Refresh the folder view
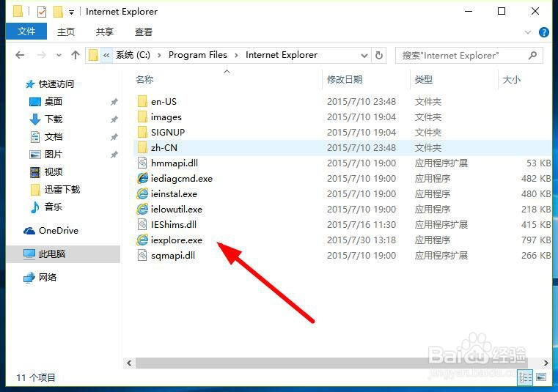This screenshot has height=392, width=558. [379, 55]
